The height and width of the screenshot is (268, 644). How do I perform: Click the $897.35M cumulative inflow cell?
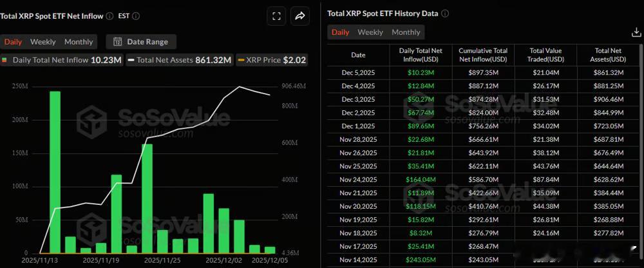483,72
